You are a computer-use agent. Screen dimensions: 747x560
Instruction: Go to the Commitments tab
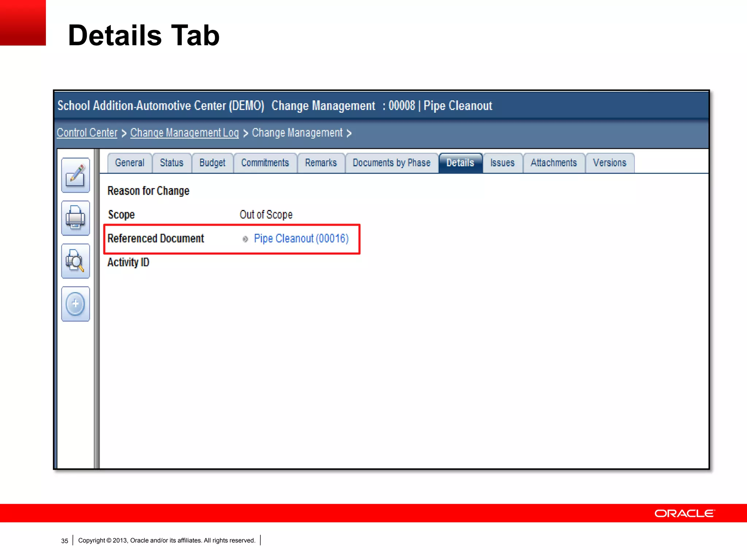coord(265,163)
